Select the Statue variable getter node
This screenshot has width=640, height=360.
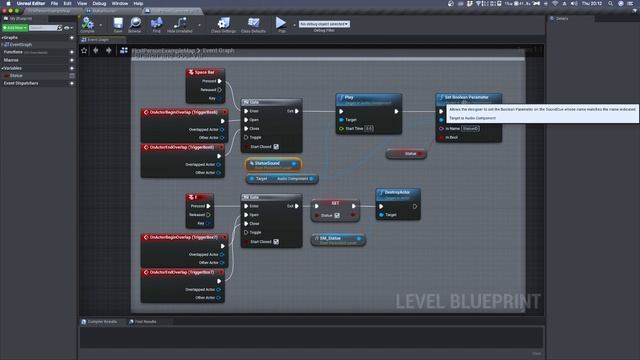pos(406,154)
